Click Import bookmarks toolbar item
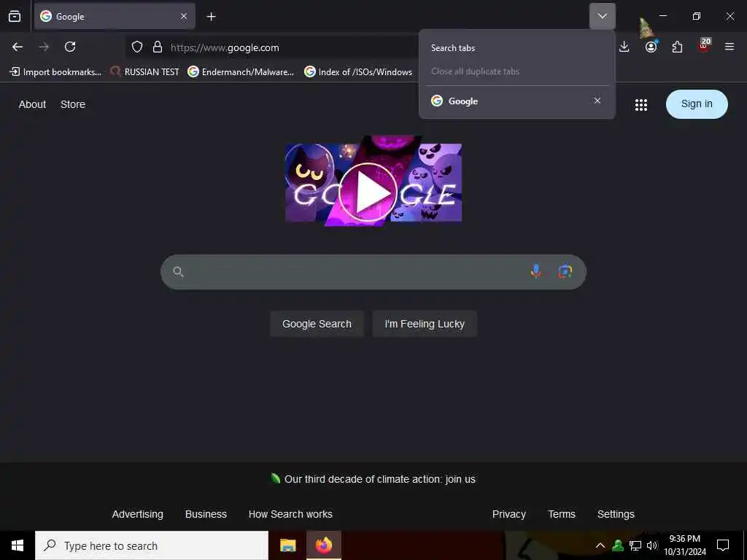The image size is (747, 560). (x=55, y=72)
